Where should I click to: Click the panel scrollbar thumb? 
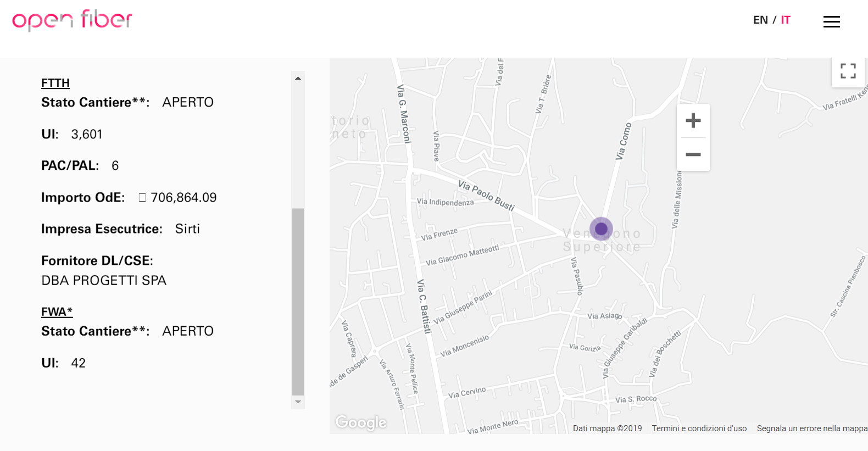click(x=298, y=301)
